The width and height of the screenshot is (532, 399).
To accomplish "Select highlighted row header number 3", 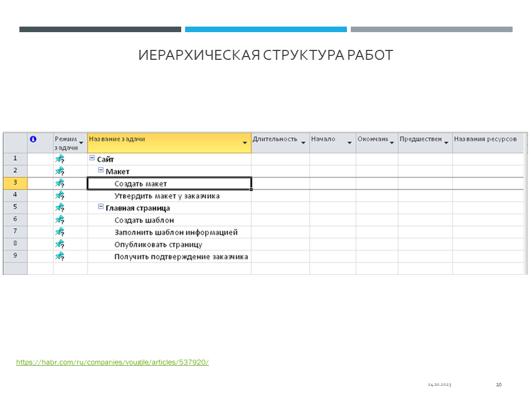I will point(15,183).
